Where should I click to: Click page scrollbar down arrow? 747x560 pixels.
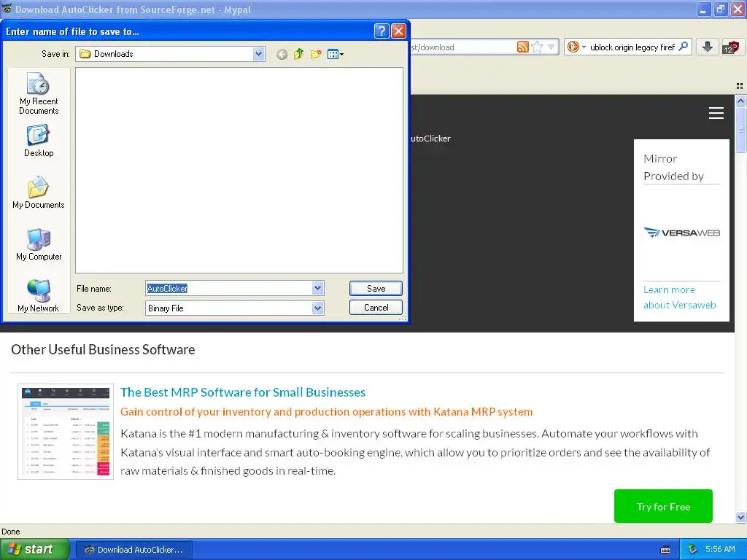(x=740, y=517)
